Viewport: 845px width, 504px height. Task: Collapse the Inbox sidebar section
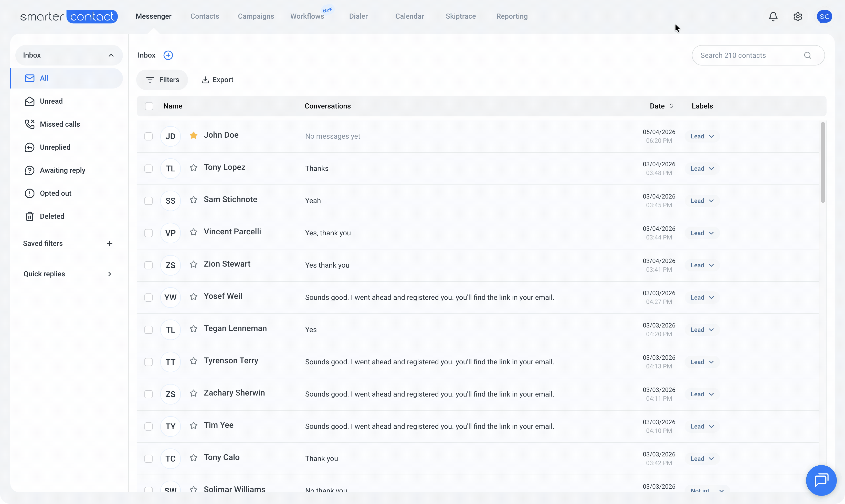111,55
